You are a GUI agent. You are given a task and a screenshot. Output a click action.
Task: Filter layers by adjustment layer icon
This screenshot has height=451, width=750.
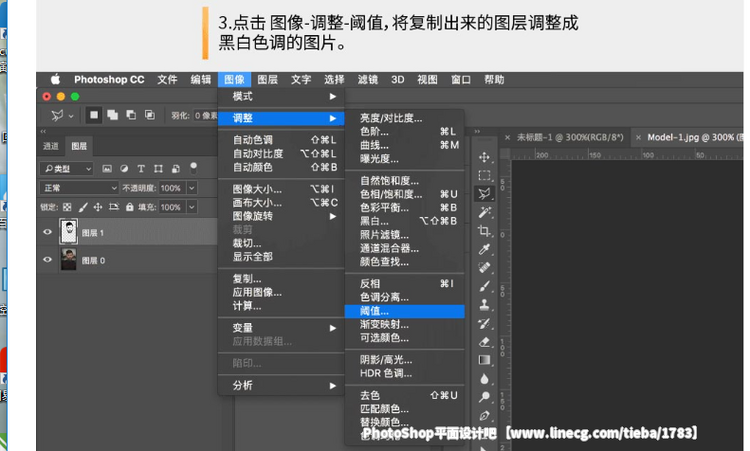point(124,168)
